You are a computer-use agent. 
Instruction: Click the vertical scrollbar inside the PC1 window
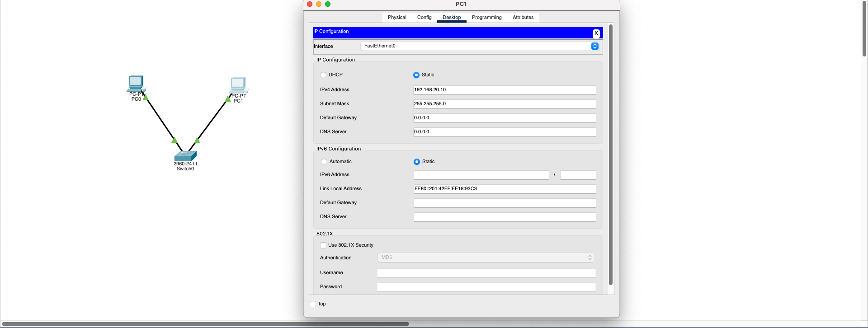[611, 155]
